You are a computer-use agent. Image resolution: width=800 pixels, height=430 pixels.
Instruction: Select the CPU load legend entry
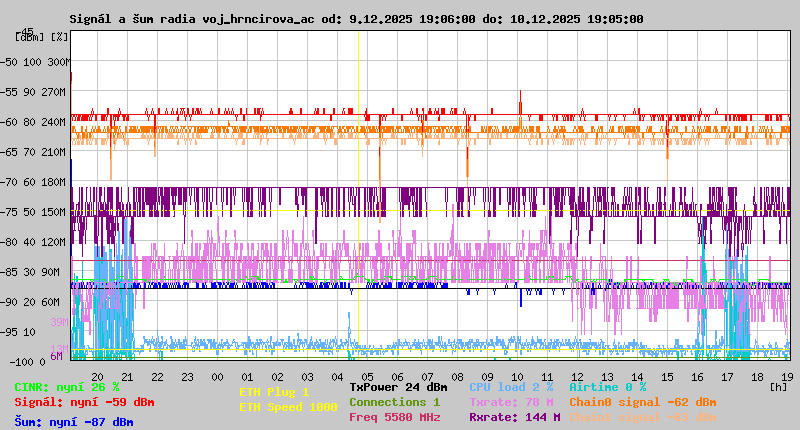(510, 387)
